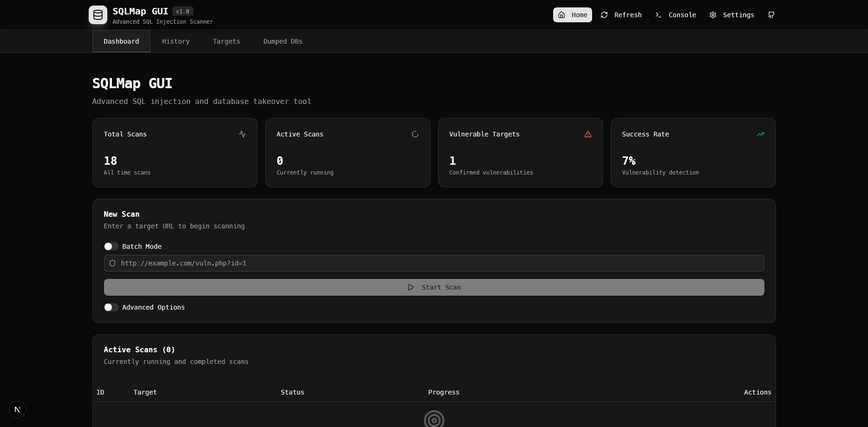Click the Active Scans count 0

coord(280,161)
